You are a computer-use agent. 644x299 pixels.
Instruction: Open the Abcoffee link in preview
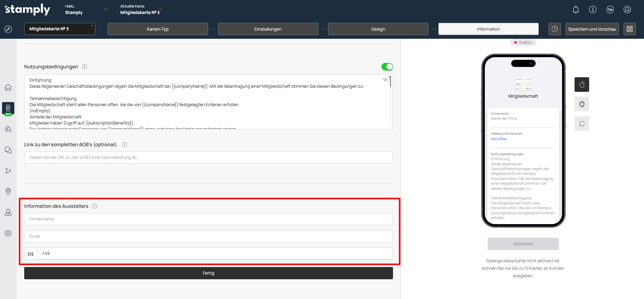pos(499,139)
